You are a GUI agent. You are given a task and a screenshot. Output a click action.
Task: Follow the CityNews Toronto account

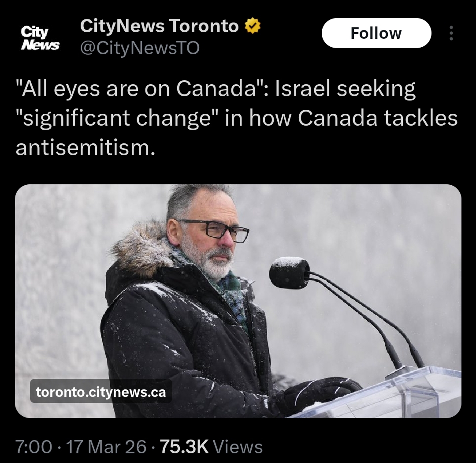tap(376, 33)
